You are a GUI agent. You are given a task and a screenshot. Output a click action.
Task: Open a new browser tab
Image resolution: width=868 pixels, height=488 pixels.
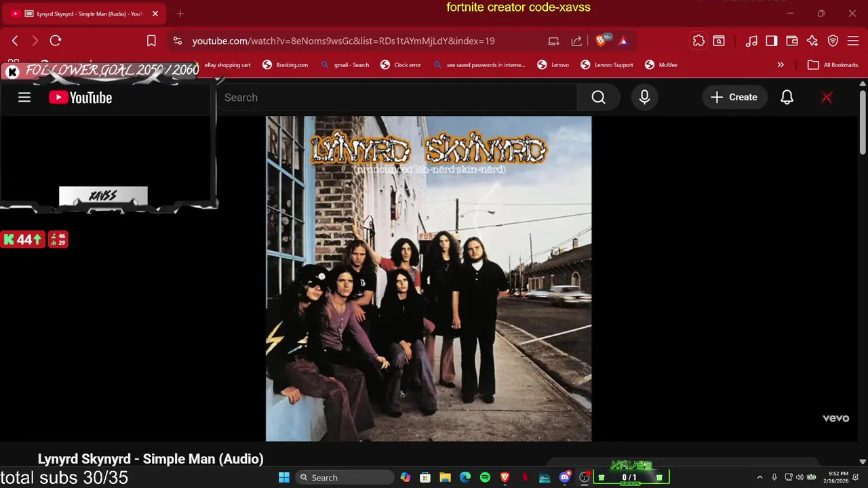[180, 14]
